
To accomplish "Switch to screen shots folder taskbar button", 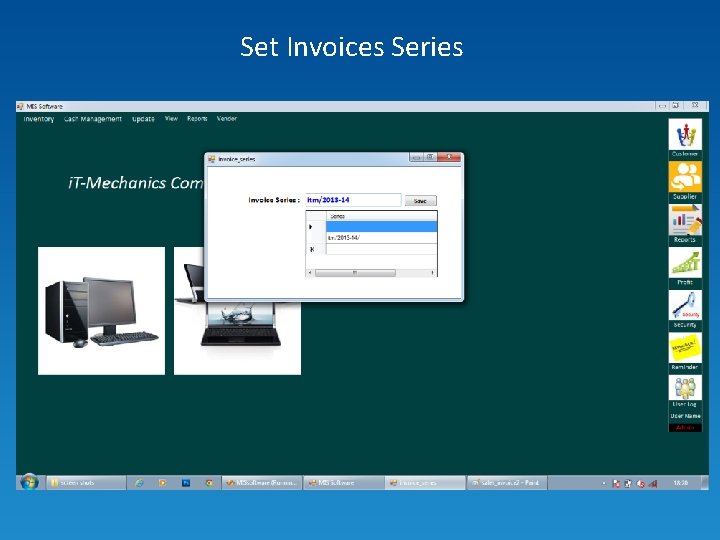I will [86, 483].
